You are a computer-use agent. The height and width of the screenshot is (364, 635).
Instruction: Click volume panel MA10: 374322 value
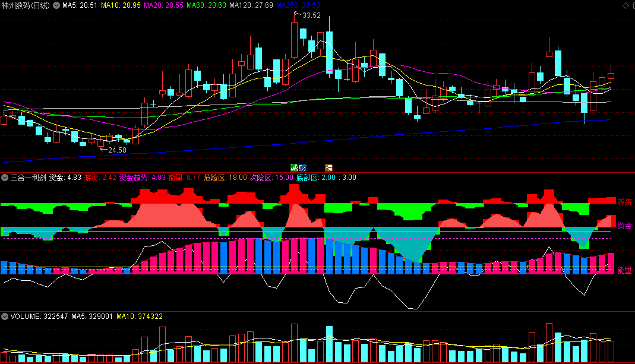140,316
